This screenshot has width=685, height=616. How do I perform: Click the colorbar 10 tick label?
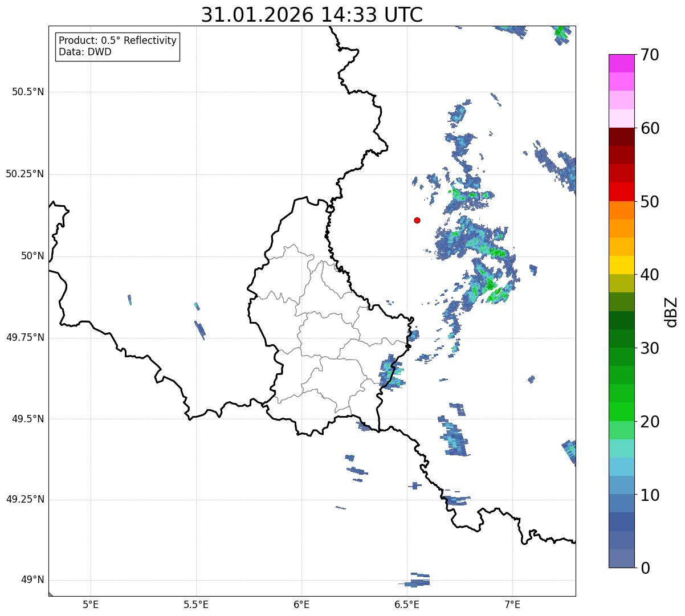pyautogui.click(x=650, y=495)
